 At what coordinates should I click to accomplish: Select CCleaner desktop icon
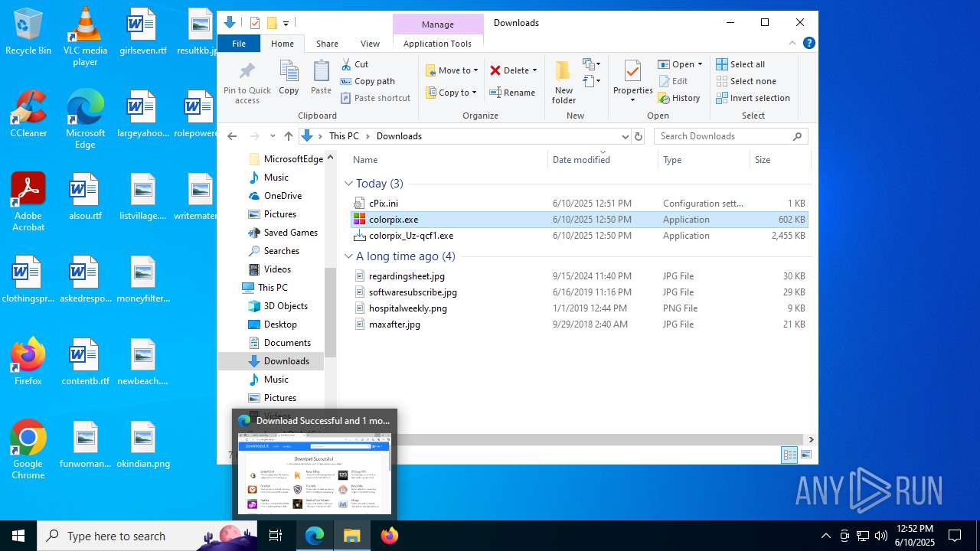28,114
